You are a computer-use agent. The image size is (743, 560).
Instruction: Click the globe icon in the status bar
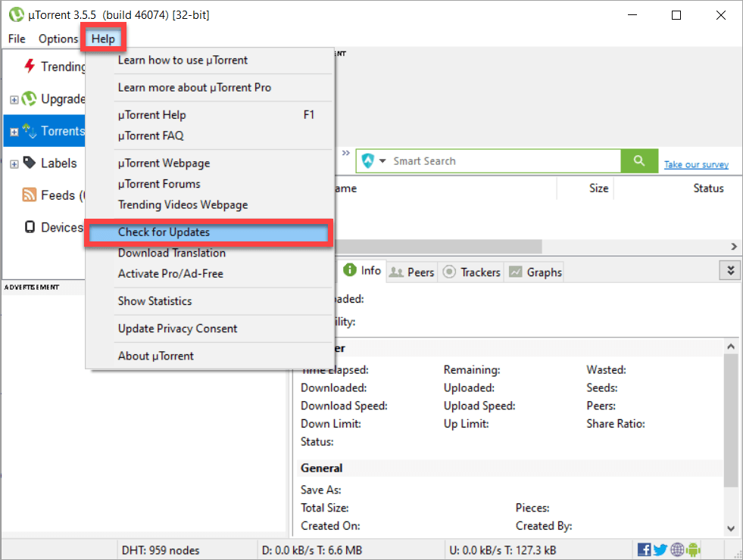tap(676, 549)
